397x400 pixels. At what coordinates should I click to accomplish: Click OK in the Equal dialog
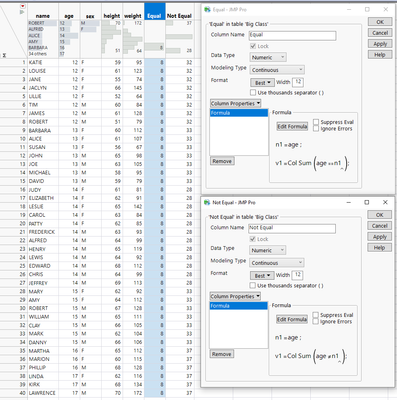(380, 22)
